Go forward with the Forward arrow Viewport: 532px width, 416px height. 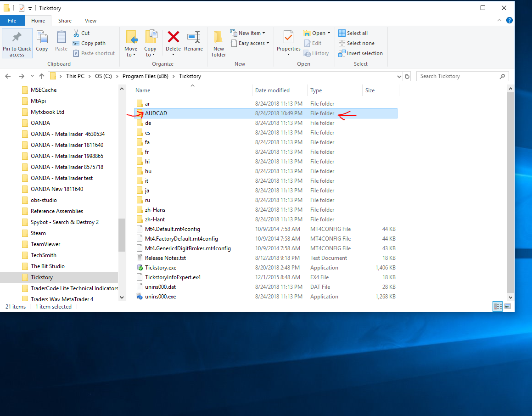22,76
